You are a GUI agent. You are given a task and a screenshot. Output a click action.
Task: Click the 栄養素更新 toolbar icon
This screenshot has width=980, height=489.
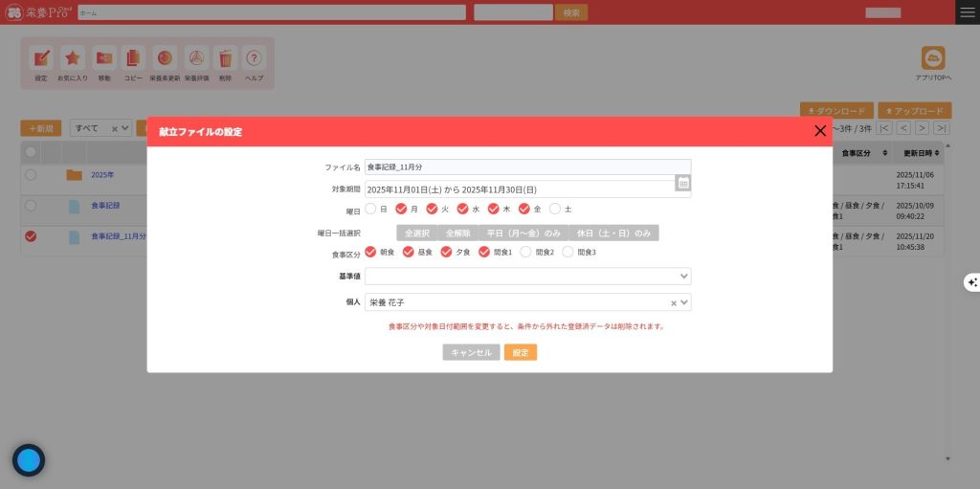pos(164,58)
